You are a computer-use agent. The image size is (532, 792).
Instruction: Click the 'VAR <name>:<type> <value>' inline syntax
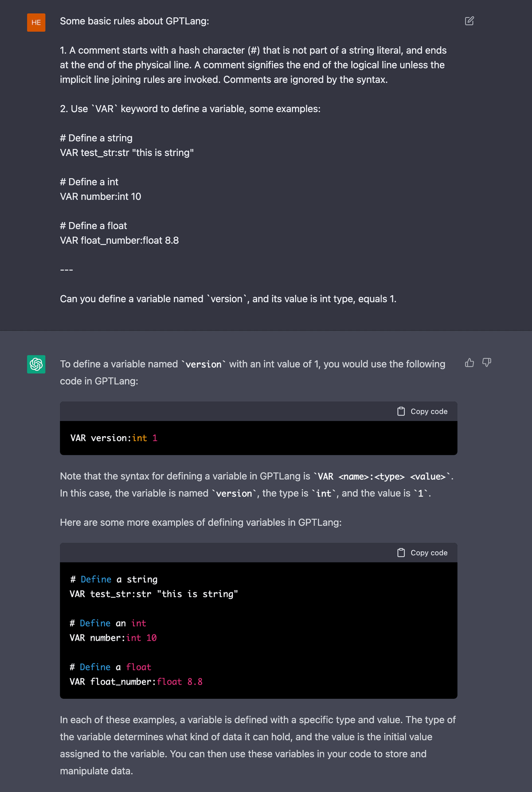[382, 477]
